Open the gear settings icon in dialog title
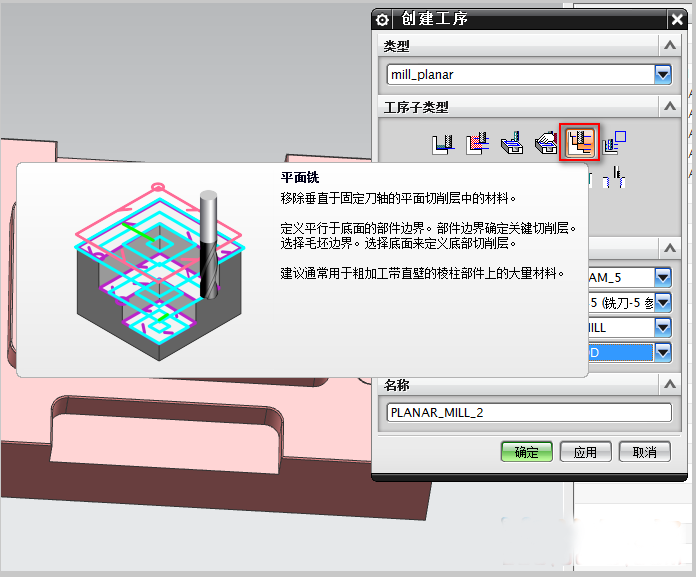The width and height of the screenshot is (696, 577). (x=381, y=19)
